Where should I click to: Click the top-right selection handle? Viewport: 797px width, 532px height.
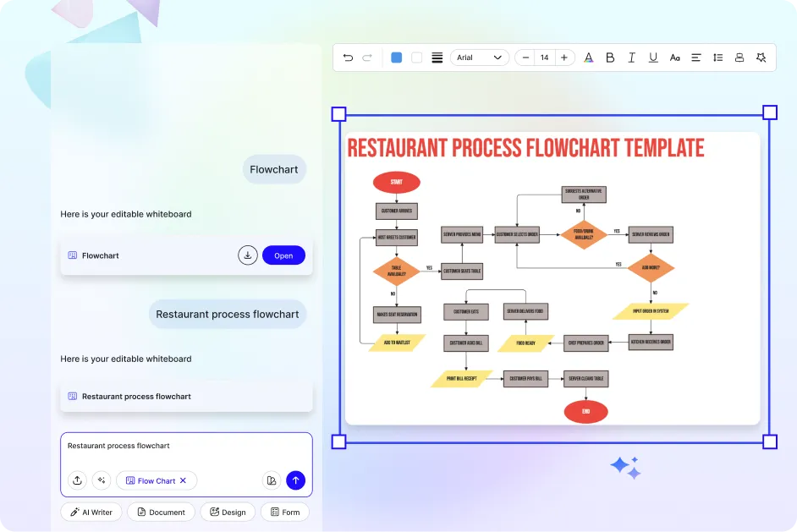(770, 112)
